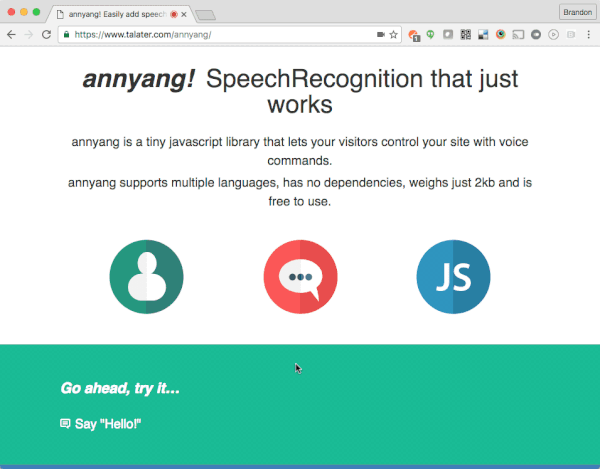Open the orange extension with badge 1
The height and width of the screenshot is (469, 600).
pos(414,35)
